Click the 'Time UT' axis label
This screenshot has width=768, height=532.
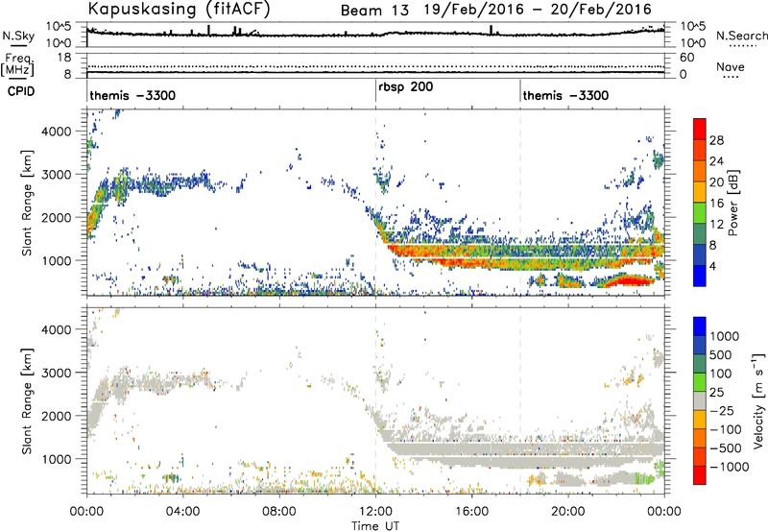375,526
